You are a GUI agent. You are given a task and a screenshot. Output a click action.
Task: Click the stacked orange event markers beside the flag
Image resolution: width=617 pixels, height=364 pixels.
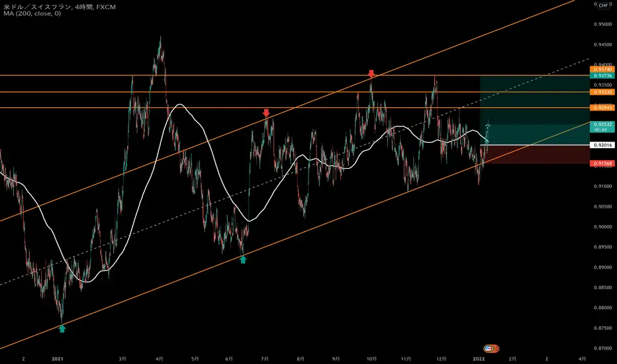coord(495,348)
